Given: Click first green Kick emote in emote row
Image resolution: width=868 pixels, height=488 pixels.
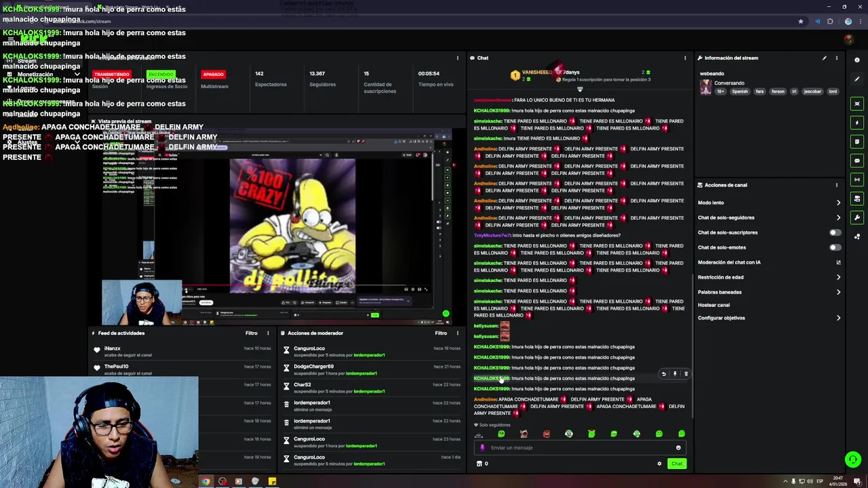Looking at the screenshot, I should click(501, 434).
